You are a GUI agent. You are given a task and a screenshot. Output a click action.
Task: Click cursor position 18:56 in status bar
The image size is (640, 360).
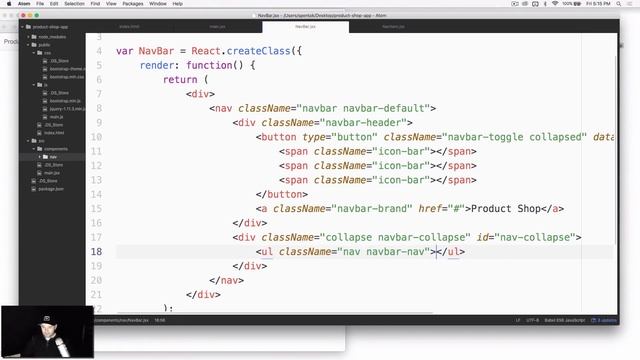[x=160, y=320]
